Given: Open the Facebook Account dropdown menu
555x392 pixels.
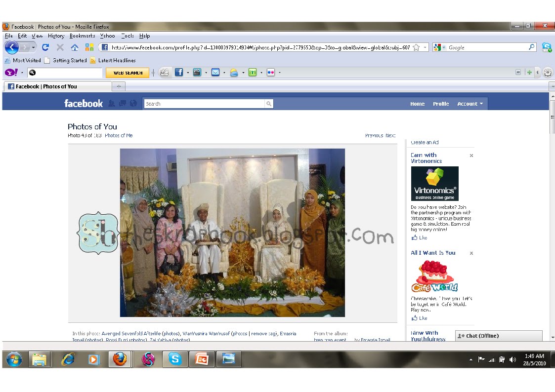Looking at the screenshot, I should pos(470,104).
